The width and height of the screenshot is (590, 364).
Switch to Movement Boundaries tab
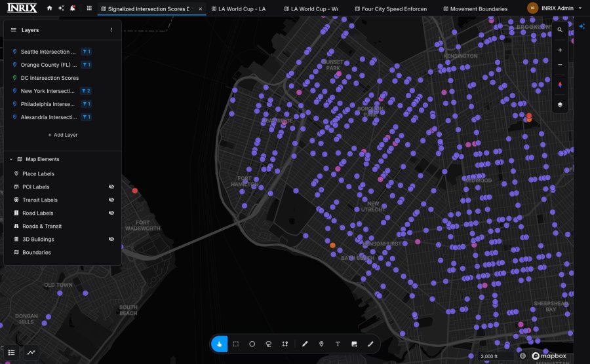(x=476, y=9)
